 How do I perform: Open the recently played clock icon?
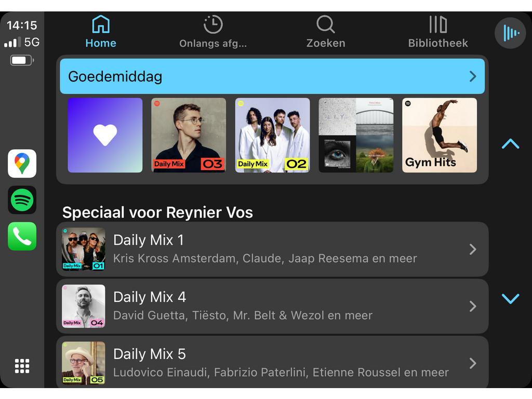point(213,24)
